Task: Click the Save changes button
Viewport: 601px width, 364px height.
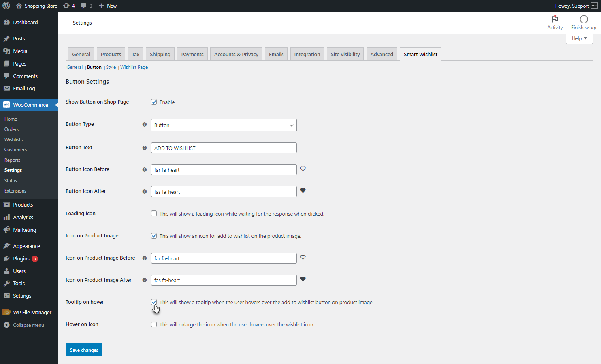Action: pos(84,350)
